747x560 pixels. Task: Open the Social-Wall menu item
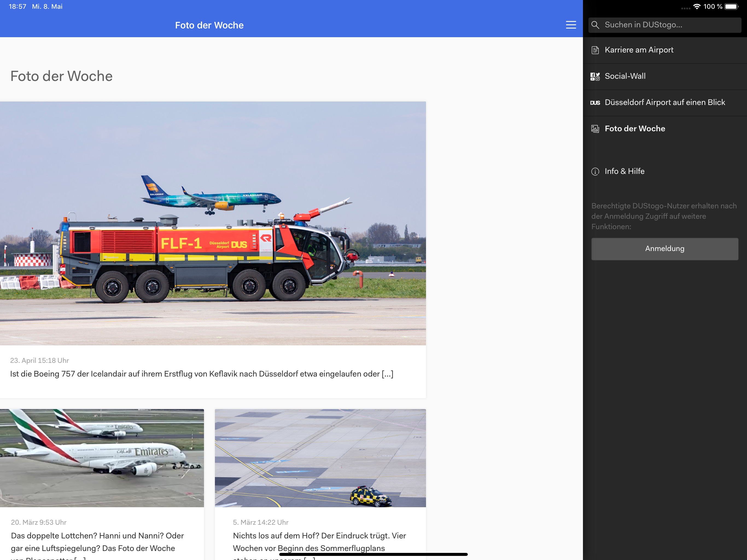pyautogui.click(x=665, y=76)
